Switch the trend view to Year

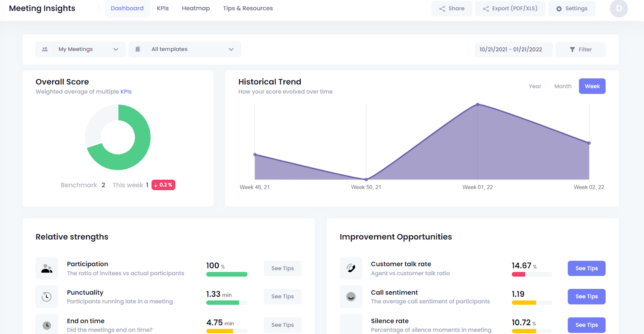pyautogui.click(x=535, y=86)
